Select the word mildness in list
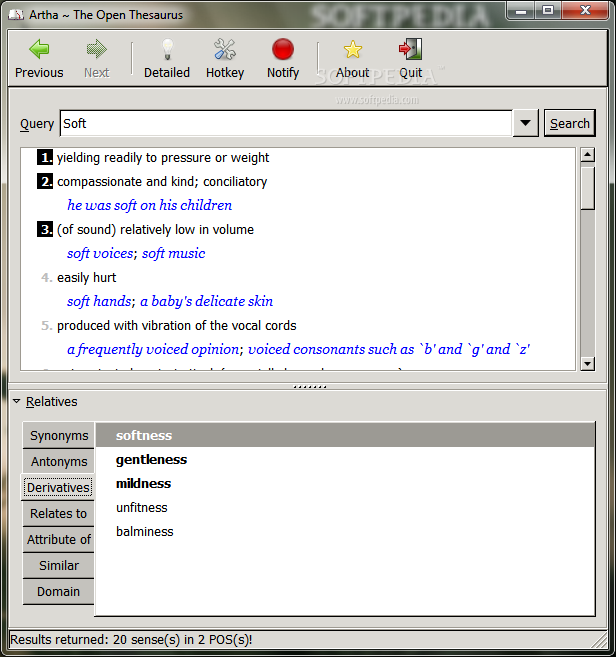The height and width of the screenshot is (657, 616). [x=143, y=484]
